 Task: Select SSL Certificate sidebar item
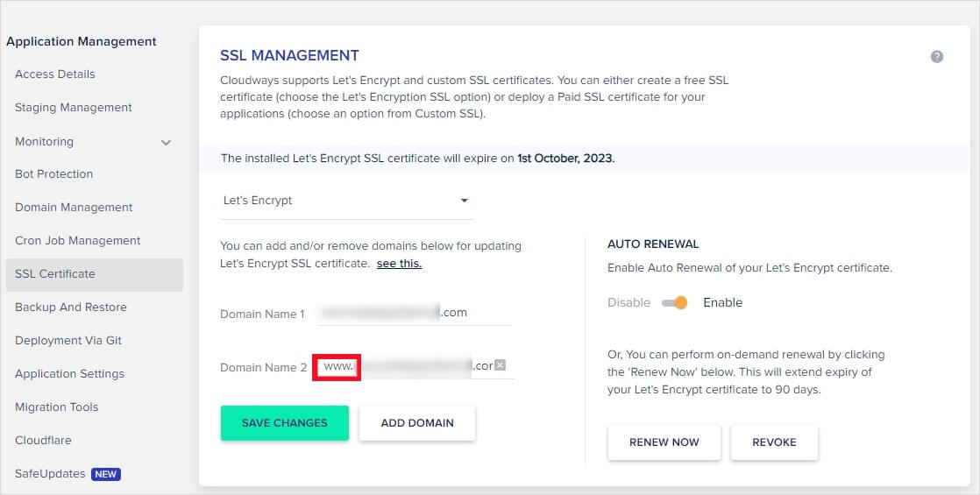[95, 274]
